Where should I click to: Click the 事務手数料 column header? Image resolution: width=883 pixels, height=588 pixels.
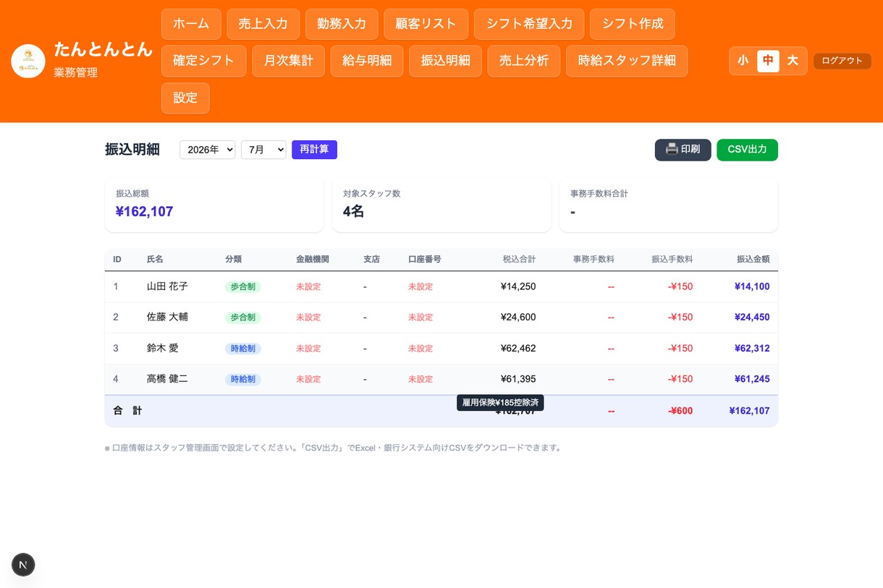pos(593,259)
